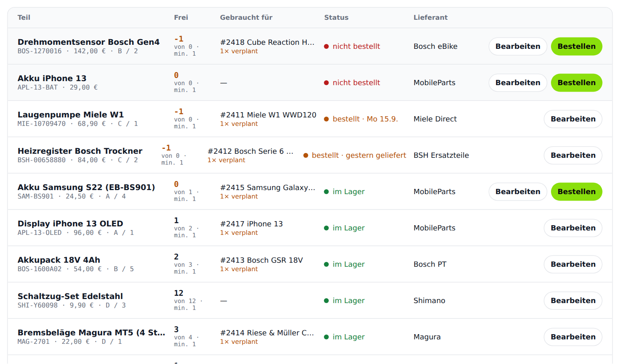The image size is (620, 364).
Task: Open repair order #2418 Cube Reaction
Action: [x=267, y=42]
